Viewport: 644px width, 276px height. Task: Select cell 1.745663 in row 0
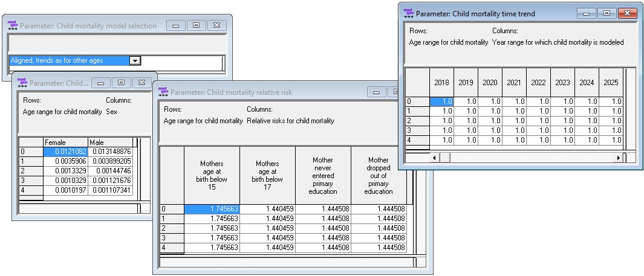(x=212, y=209)
